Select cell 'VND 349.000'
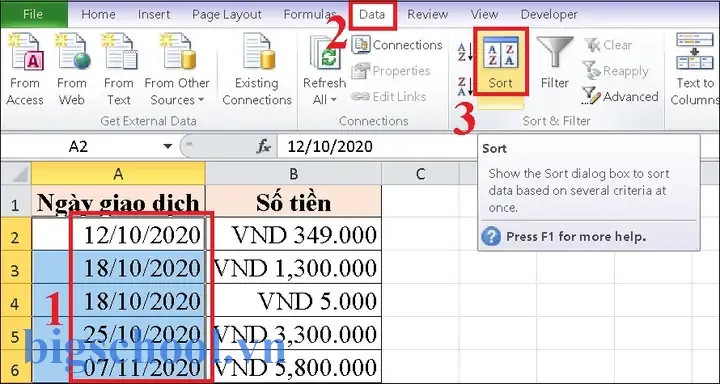The image size is (720, 384). point(293,235)
